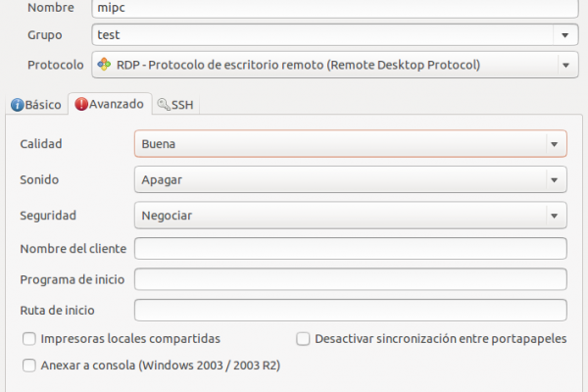Click the Ruta de inicio text box
The height and width of the screenshot is (392, 588).
[x=350, y=310]
